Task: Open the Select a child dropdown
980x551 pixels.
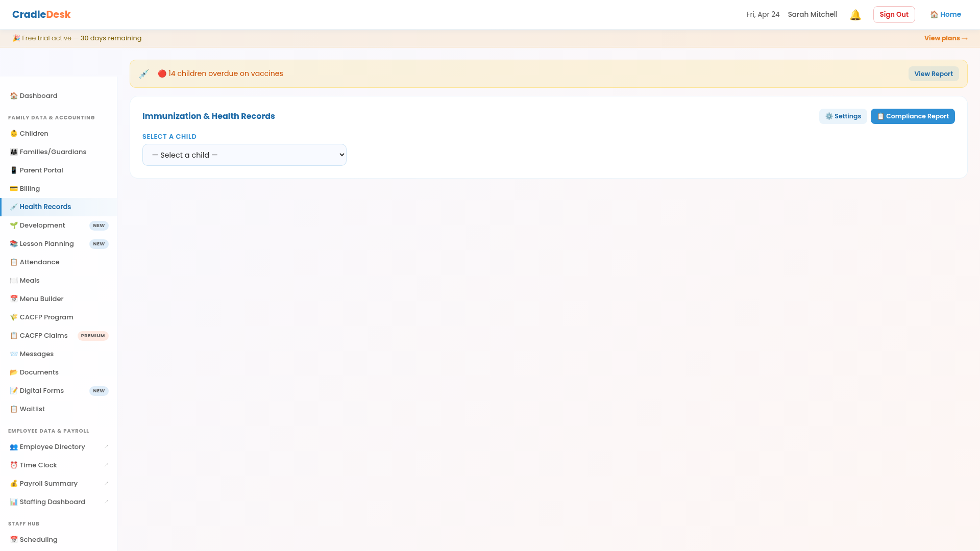Action: pyautogui.click(x=244, y=155)
